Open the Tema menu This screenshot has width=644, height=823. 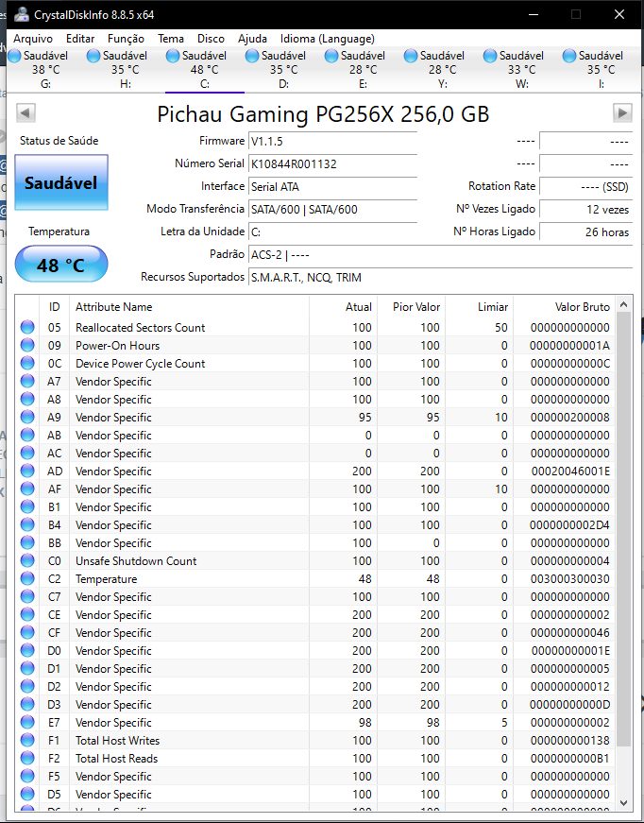171,39
